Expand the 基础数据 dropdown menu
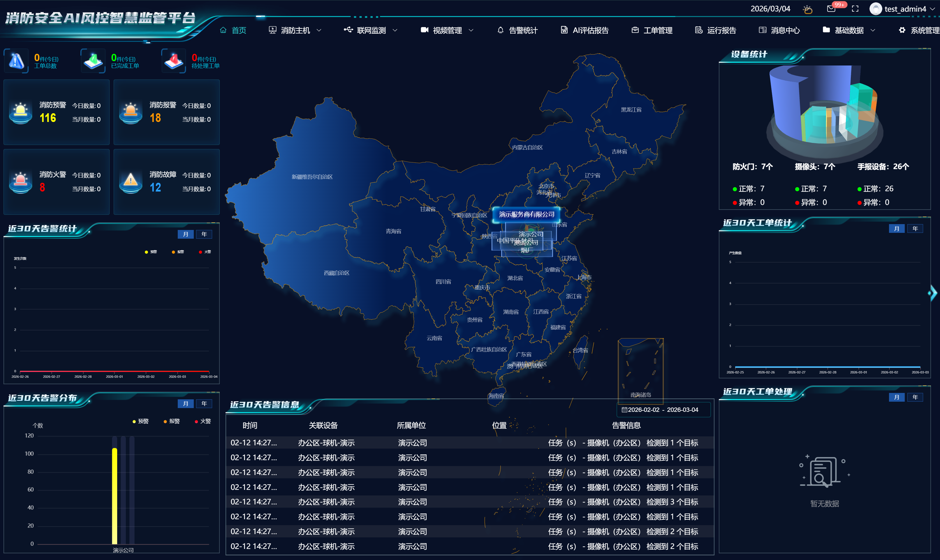The height and width of the screenshot is (560, 940). (849, 30)
